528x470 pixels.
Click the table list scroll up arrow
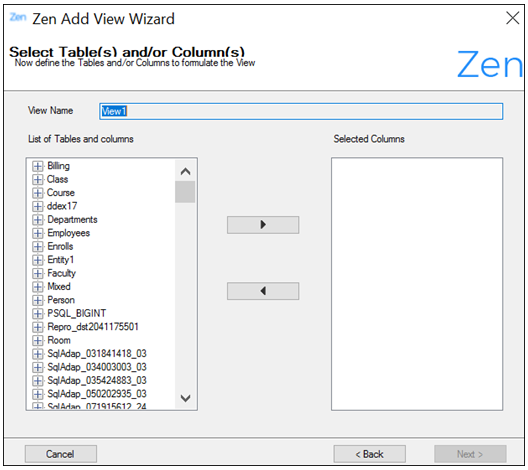click(185, 171)
